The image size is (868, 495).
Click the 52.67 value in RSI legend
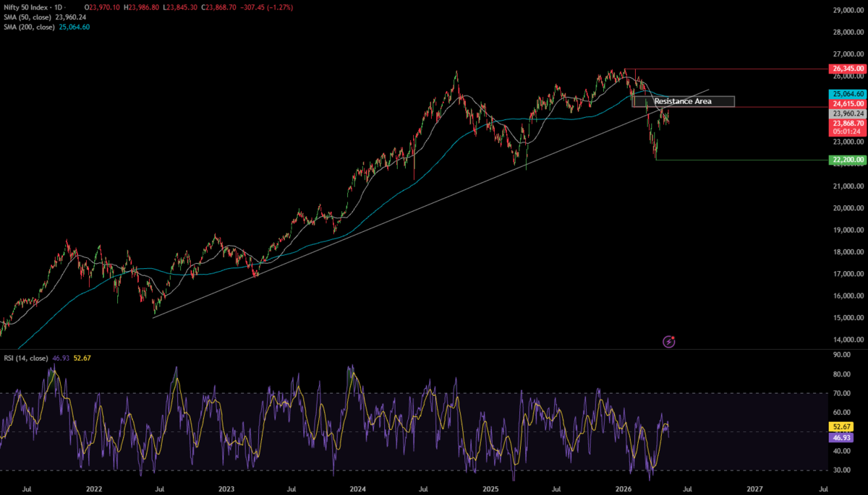(x=82, y=358)
